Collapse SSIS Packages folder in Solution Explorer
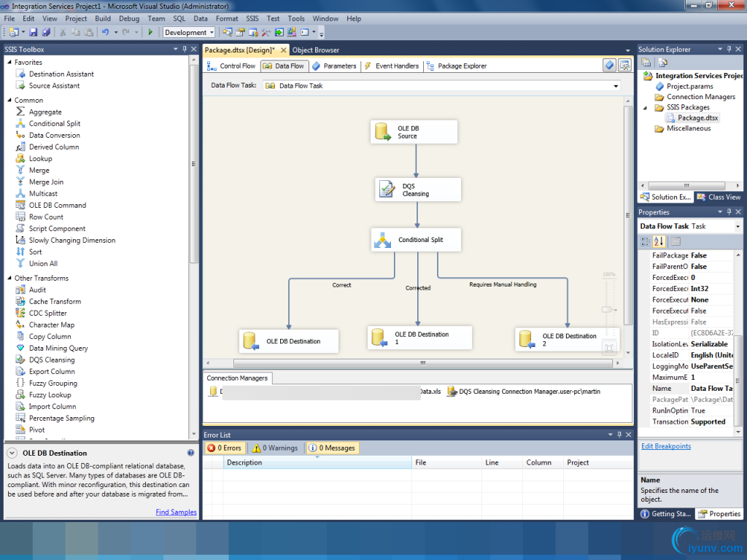Viewport: 747px width, 560px height. click(x=646, y=108)
